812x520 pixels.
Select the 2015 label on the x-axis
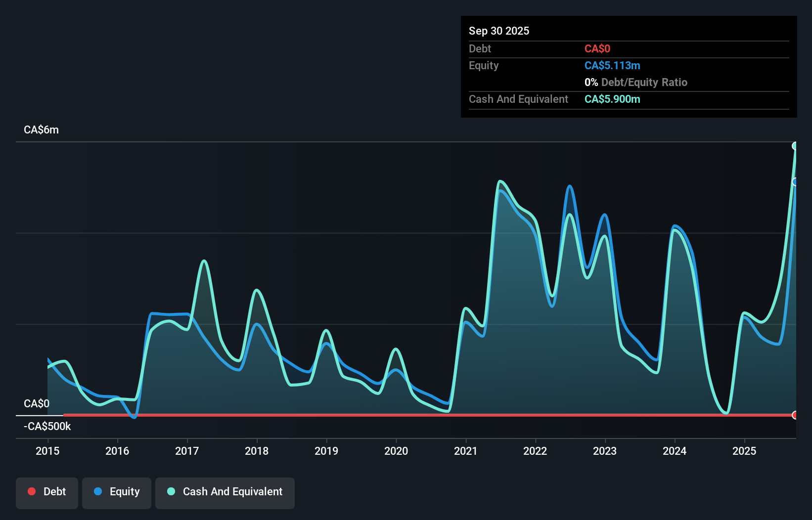47,451
